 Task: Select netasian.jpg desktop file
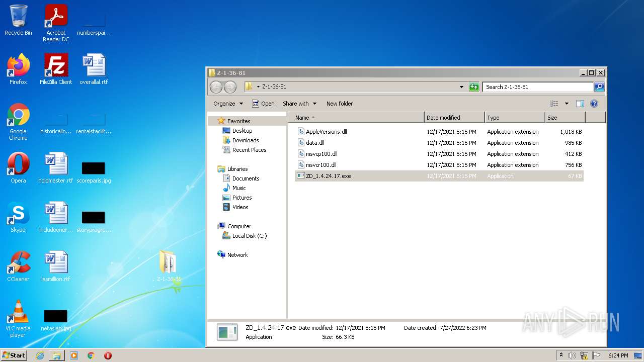click(56, 320)
